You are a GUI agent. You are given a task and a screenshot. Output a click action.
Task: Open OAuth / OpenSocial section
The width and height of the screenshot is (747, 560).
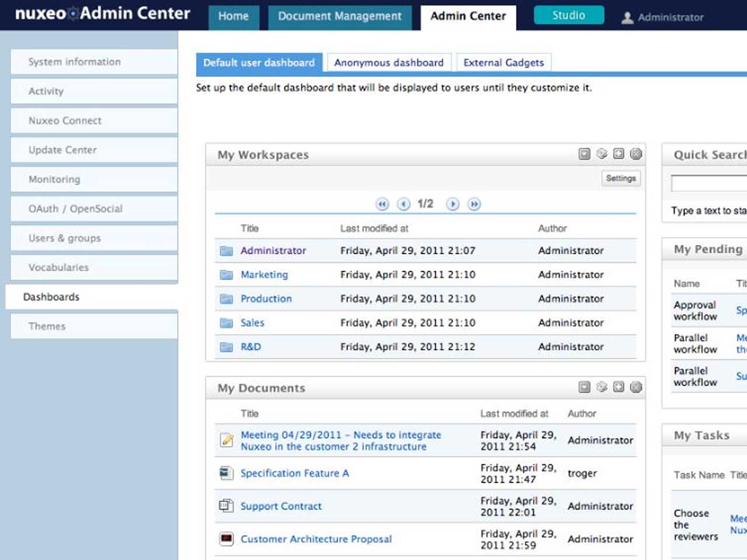94,209
